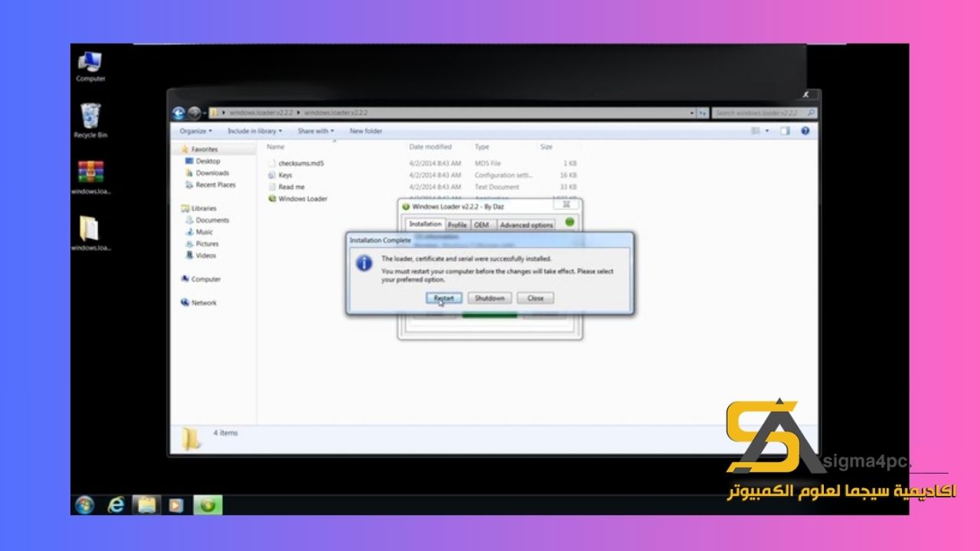
Task: Click the File Explorer taskbar icon
Action: tap(145, 505)
